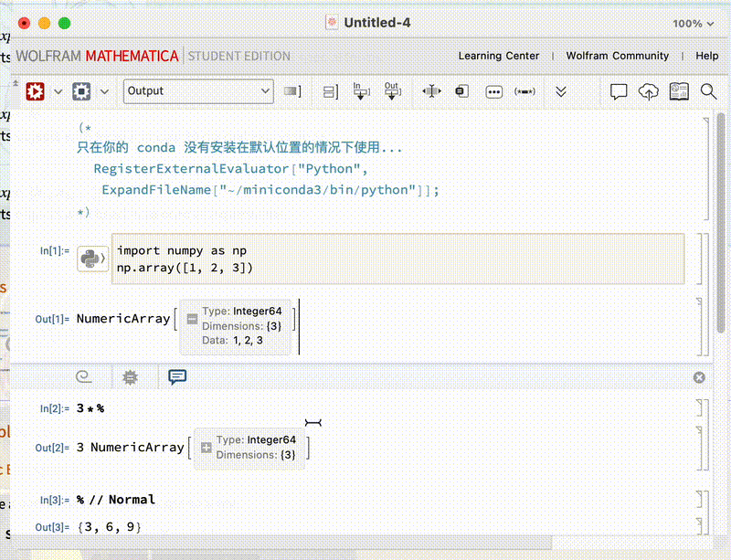This screenshot has width=731, height=560.
Task: Open the Output cell style dropdown
Action: tap(198, 91)
